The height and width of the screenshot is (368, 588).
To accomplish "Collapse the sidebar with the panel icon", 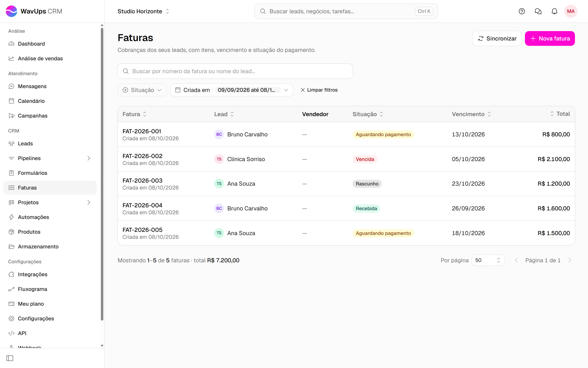I will tap(10, 358).
